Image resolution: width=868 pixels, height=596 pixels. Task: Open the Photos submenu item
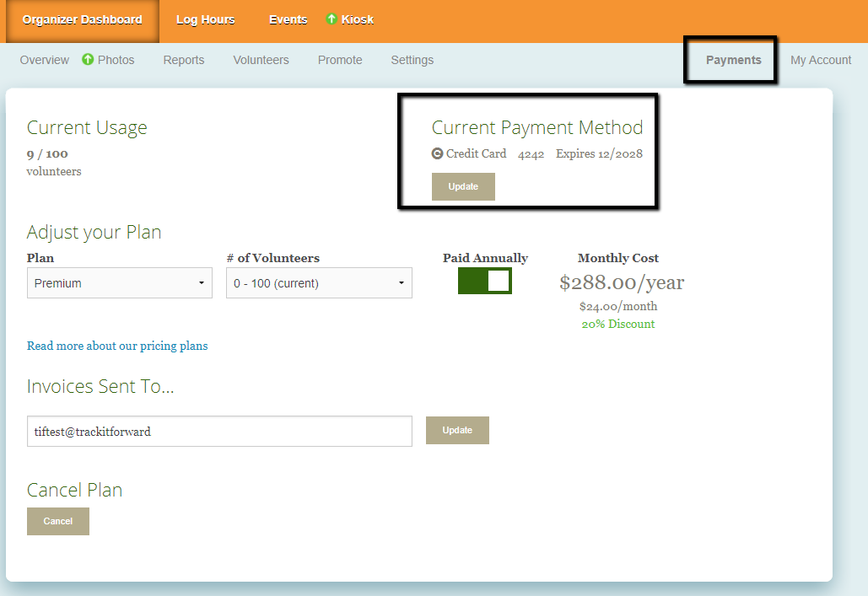coord(116,60)
